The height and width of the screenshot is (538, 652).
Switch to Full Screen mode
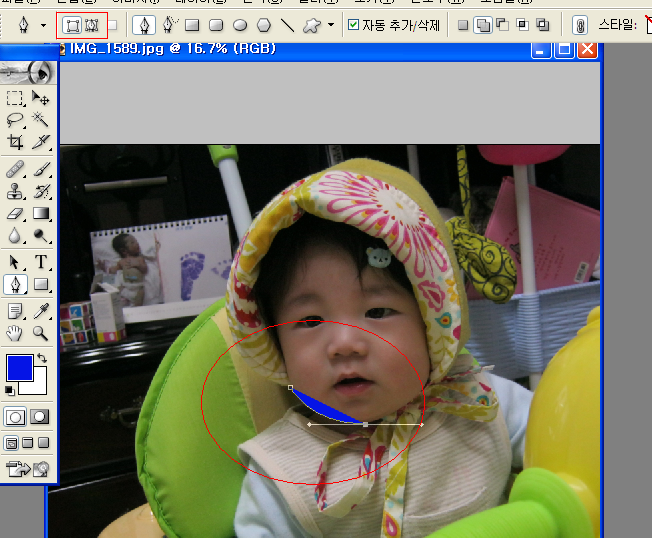point(43,443)
